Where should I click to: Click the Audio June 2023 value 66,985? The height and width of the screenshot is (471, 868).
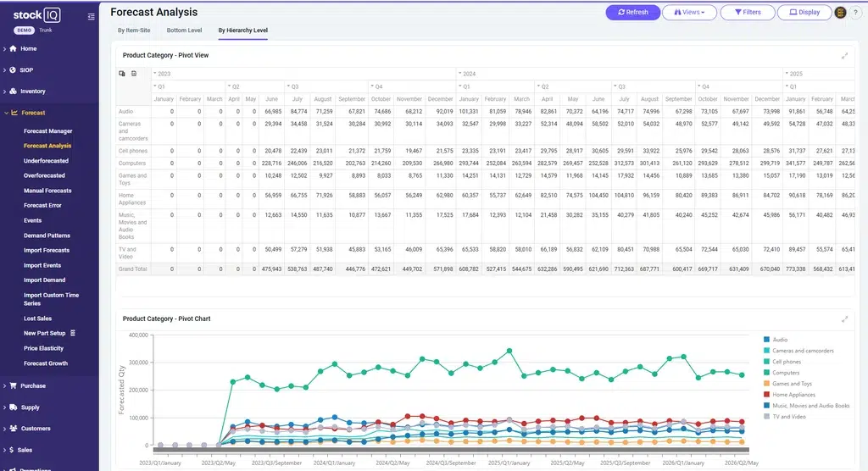(x=273, y=112)
